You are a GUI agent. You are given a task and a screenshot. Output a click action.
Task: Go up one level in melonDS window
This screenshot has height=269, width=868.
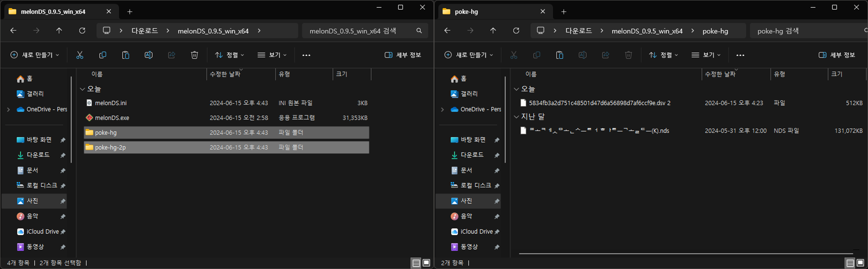pyautogui.click(x=59, y=31)
